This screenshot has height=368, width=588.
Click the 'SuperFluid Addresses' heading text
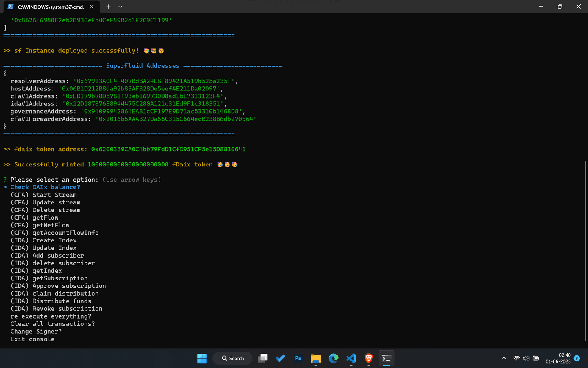(x=143, y=66)
